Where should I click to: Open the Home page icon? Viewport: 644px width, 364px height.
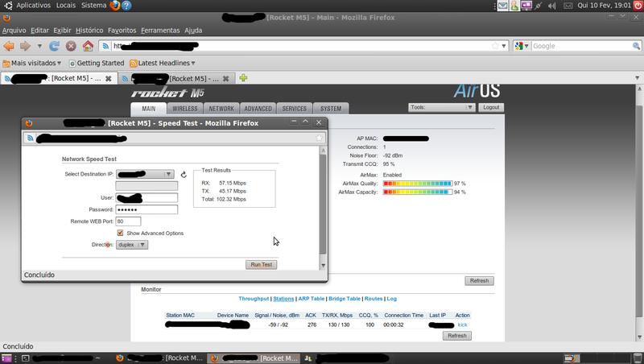click(88, 46)
